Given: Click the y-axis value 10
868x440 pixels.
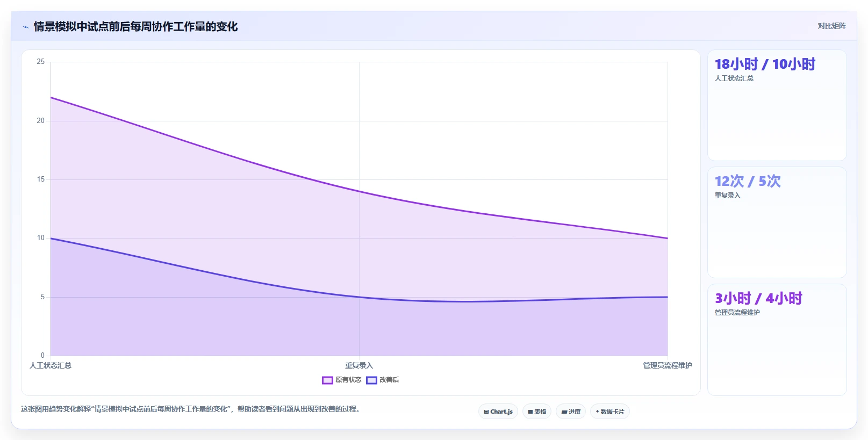Looking at the screenshot, I should click(x=41, y=238).
